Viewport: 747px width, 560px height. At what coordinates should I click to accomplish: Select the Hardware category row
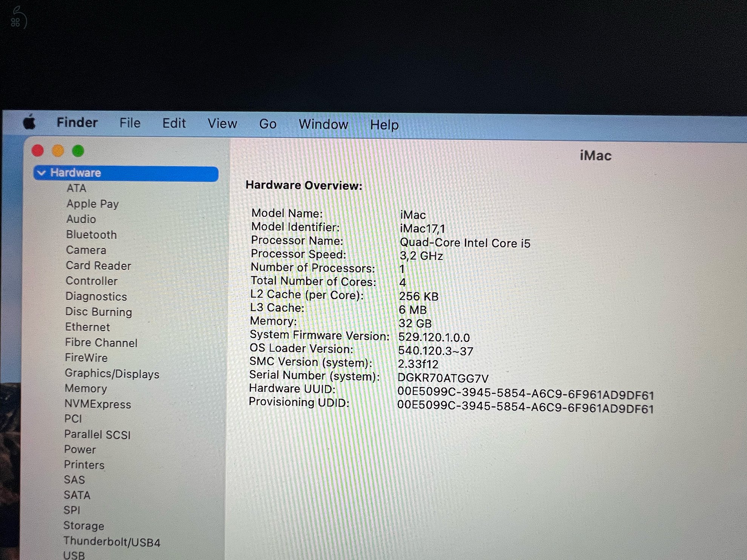pos(126,173)
